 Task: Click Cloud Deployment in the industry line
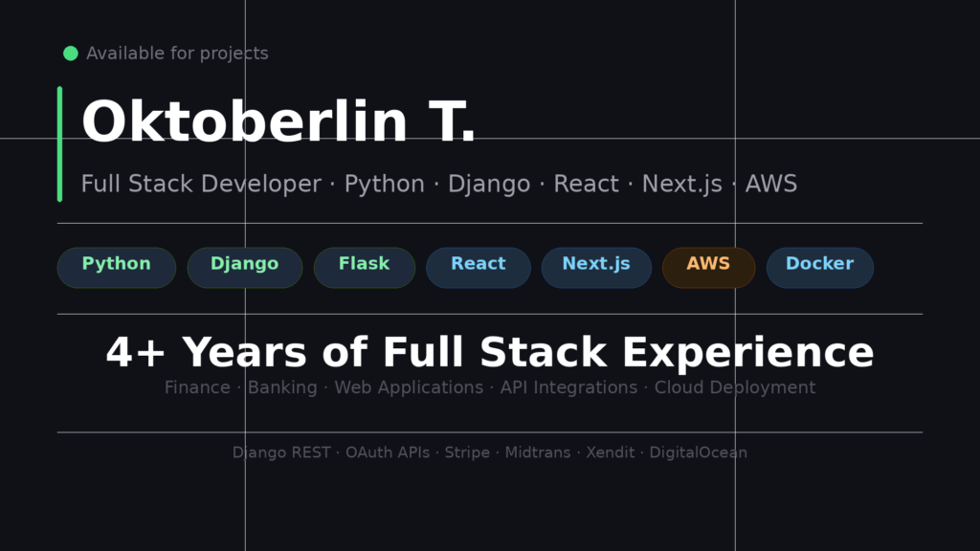734,388
